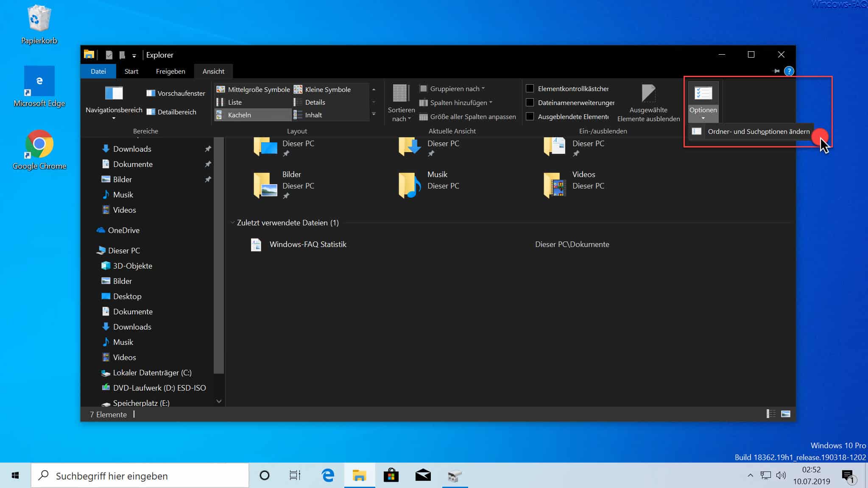
Task: Select the Bilder folder tile
Action: point(284,185)
